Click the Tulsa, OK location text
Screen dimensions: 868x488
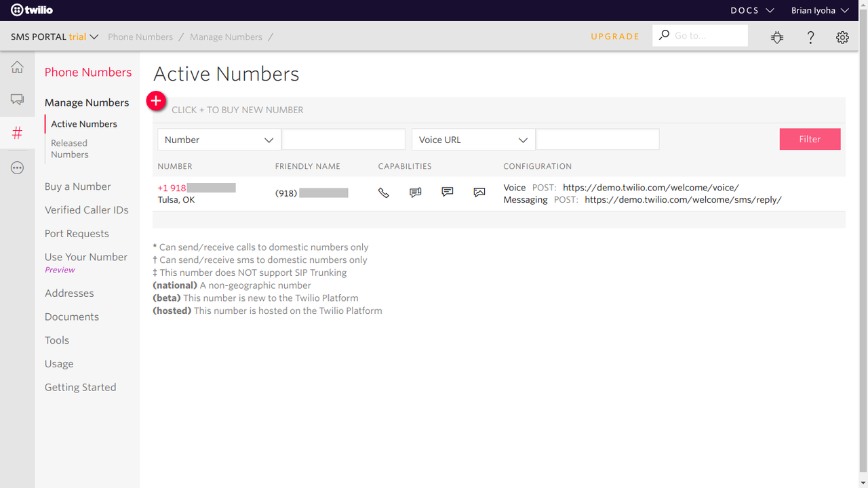[x=176, y=200]
